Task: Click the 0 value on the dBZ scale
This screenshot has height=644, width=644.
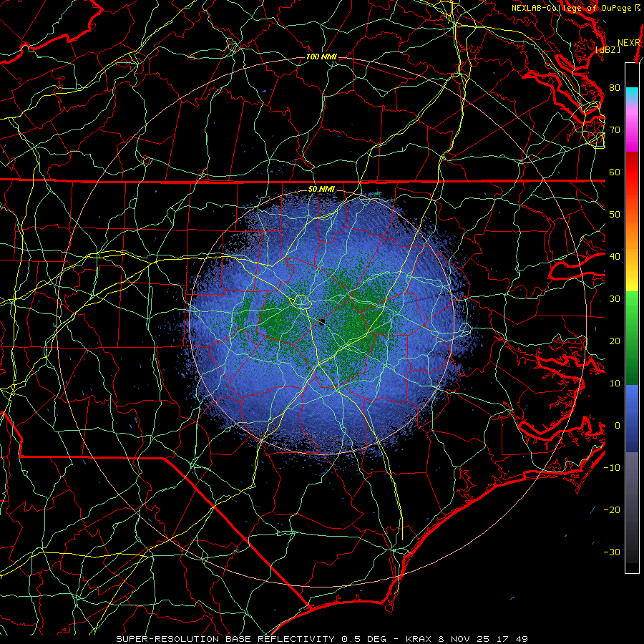Action: (x=617, y=426)
